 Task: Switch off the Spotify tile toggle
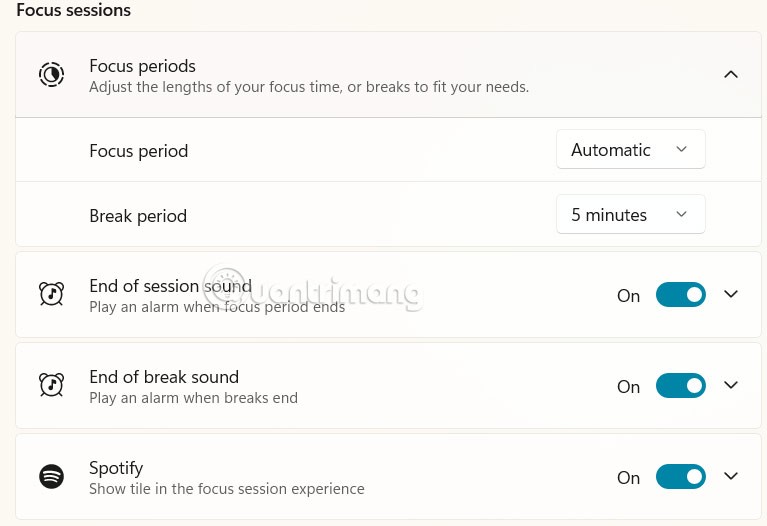point(680,477)
